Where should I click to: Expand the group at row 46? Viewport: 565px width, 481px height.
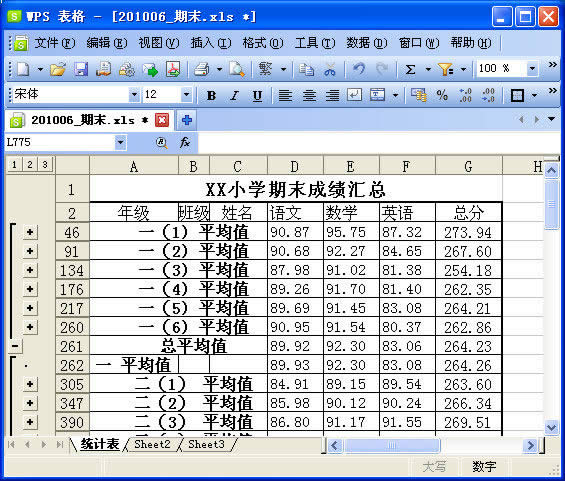(x=30, y=232)
